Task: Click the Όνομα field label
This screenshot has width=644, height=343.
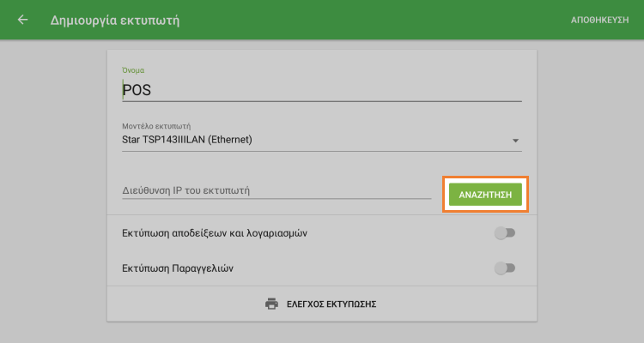Action: pos(134,69)
